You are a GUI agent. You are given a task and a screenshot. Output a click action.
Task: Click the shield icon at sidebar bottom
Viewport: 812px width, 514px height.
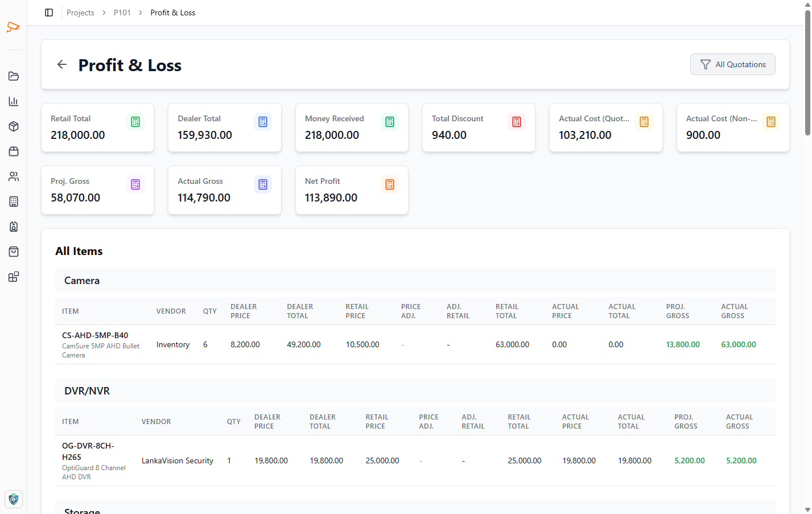[14, 499]
